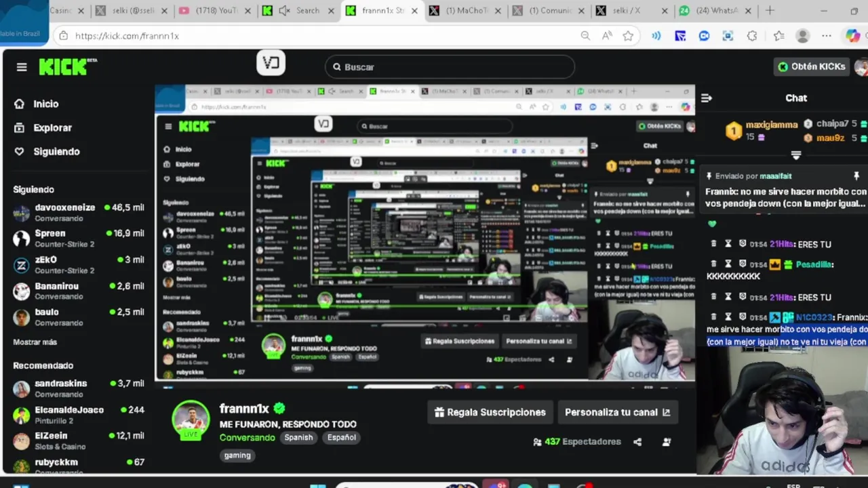Screen dimensions: 868x488
Task: Open the browser favorites list icon
Action: coord(778,36)
